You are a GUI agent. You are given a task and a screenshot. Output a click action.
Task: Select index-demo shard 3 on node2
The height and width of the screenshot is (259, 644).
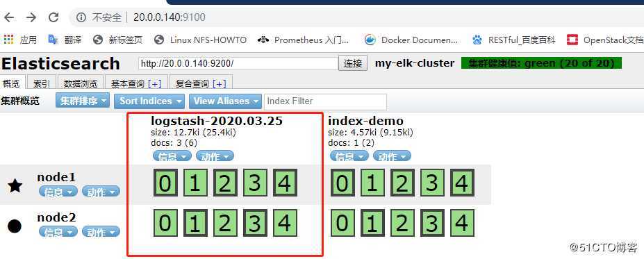tap(433, 223)
